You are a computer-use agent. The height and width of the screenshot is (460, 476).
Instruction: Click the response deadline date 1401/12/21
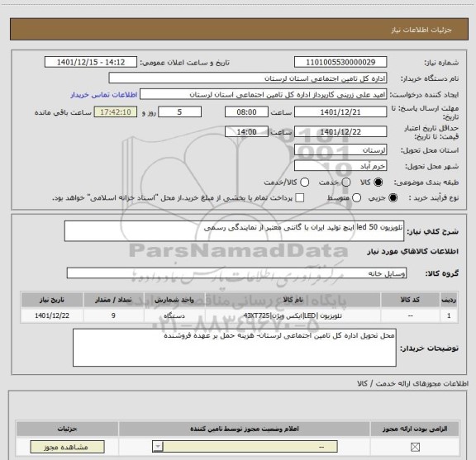[x=340, y=112]
